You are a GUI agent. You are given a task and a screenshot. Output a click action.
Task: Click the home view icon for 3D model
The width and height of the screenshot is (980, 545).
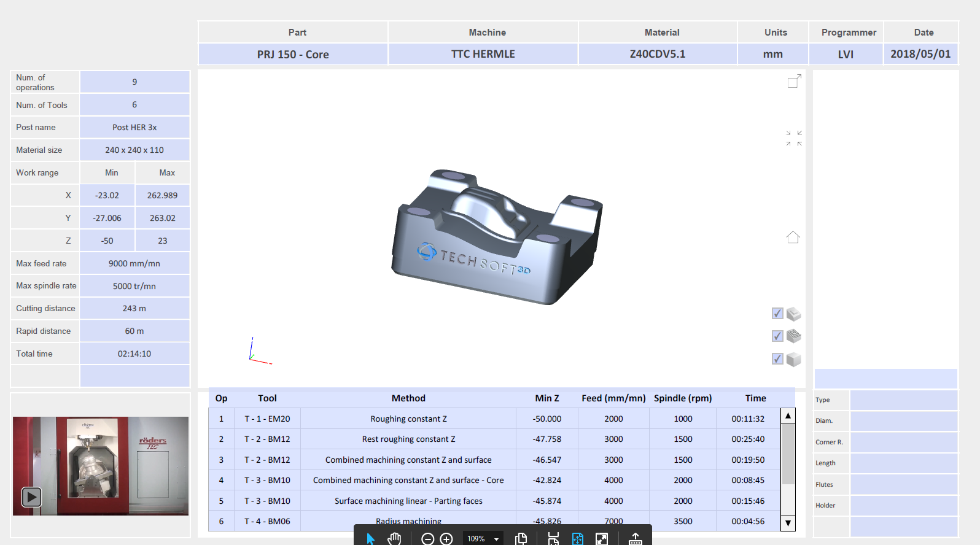(x=793, y=238)
